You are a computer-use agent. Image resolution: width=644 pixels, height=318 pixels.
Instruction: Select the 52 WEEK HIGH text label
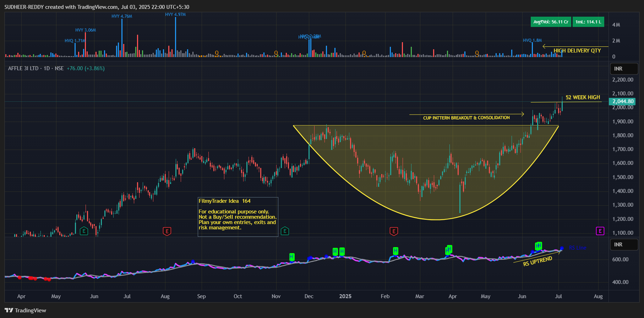pos(583,97)
